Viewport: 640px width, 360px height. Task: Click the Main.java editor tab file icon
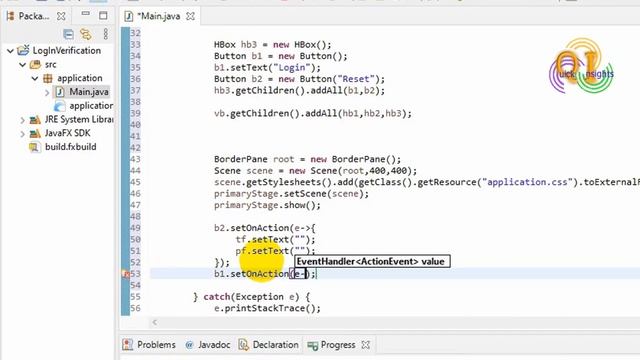click(x=129, y=16)
